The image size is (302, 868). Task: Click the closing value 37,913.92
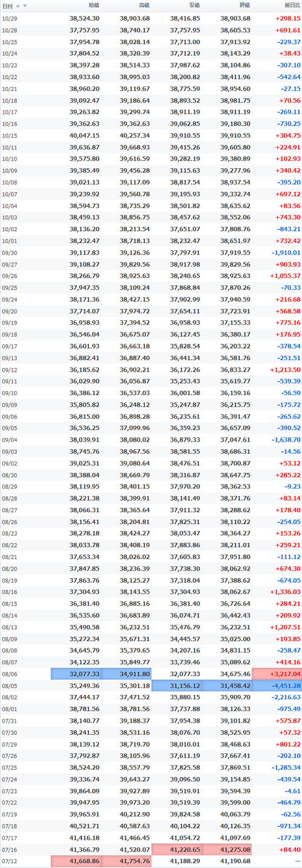coord(235,42)
